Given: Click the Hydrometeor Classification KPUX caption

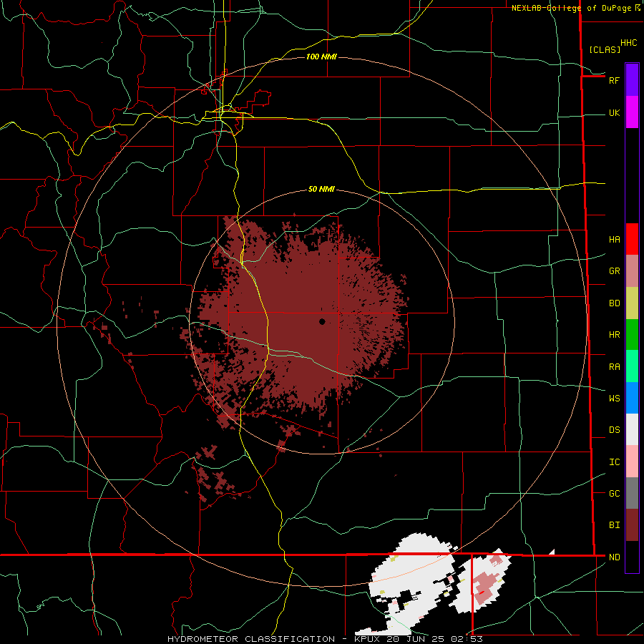Looking at the screenshot, I should click(325, 639).
